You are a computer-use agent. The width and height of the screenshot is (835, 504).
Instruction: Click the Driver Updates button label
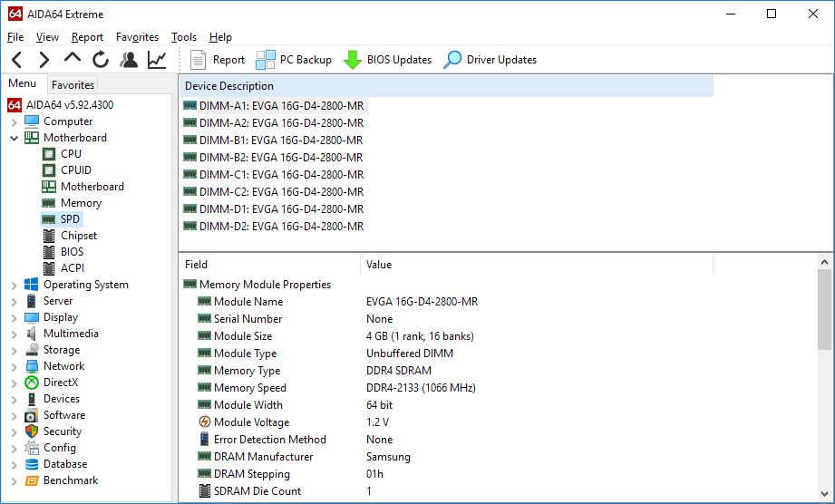[x=501, y=60]
